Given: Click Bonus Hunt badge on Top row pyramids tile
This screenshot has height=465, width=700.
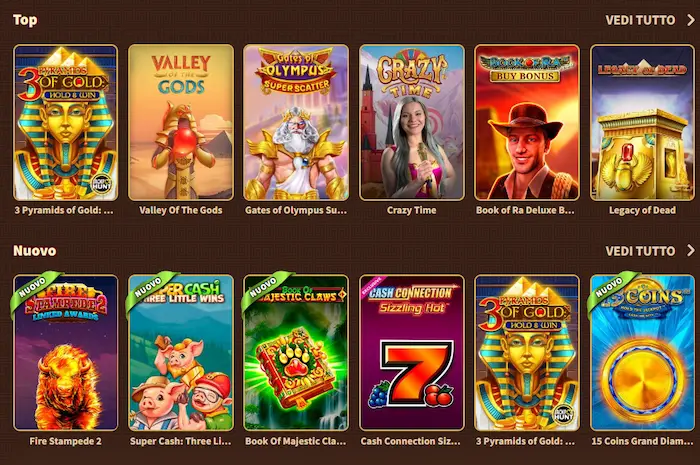Looking at the screenshot, I should 101,183.
